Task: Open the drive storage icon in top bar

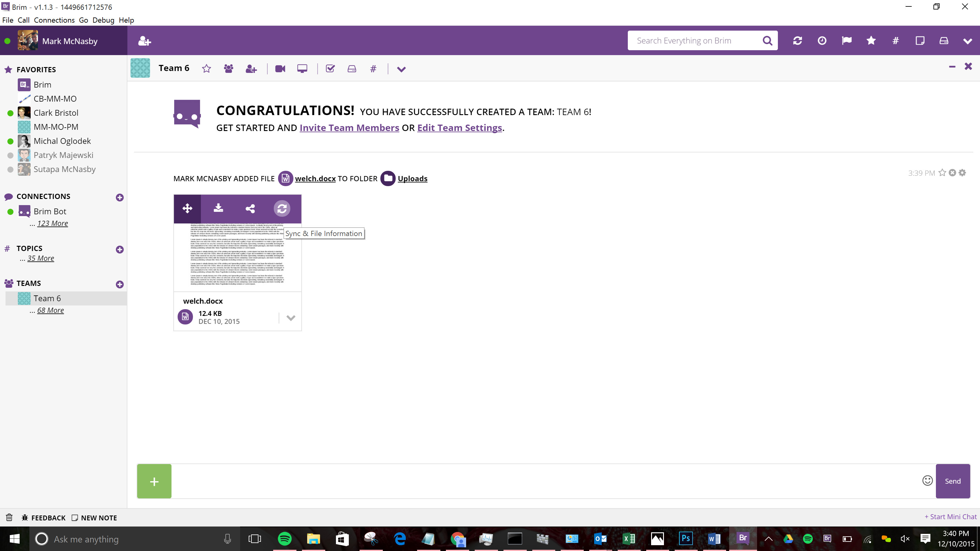Action: click(944, 41)
